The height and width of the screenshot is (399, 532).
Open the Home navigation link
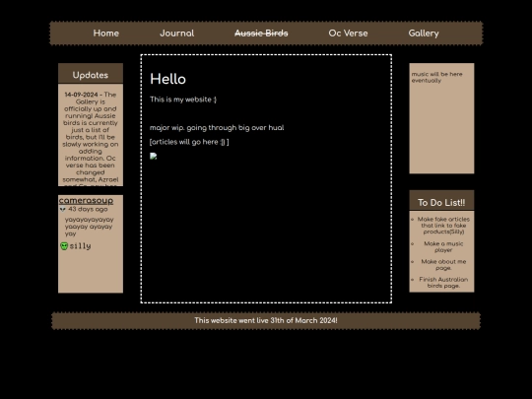point(105,33)
